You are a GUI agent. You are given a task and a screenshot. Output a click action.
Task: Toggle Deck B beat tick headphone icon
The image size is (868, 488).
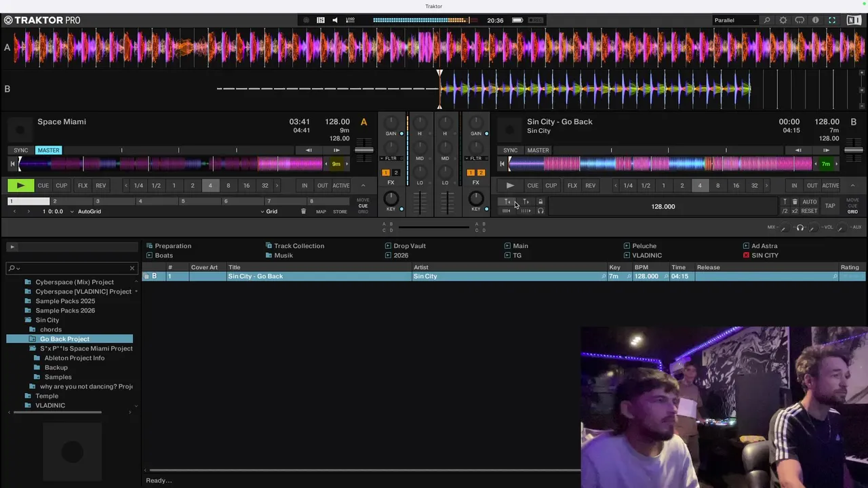[x=540, y=211]
